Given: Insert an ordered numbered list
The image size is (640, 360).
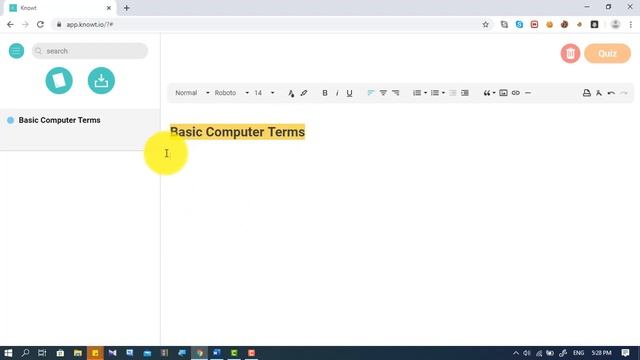Looking at the screenshot, I should click(417, 93).
